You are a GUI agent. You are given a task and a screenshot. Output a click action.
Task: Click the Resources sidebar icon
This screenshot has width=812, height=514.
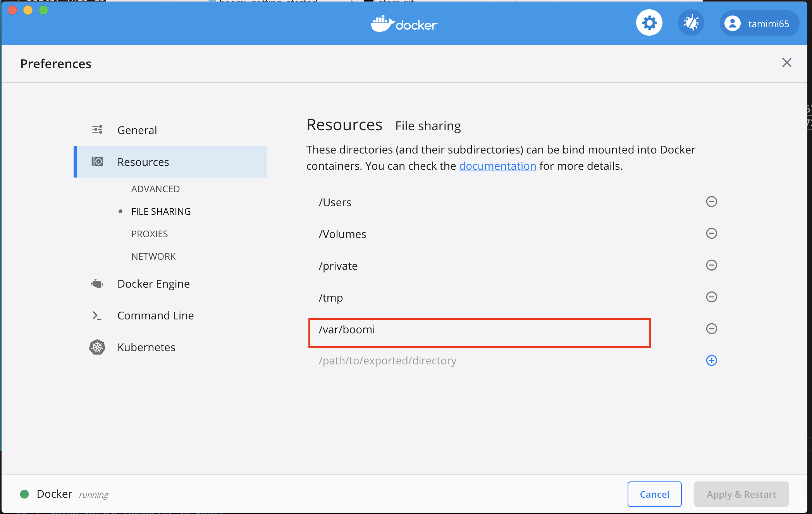98,162
